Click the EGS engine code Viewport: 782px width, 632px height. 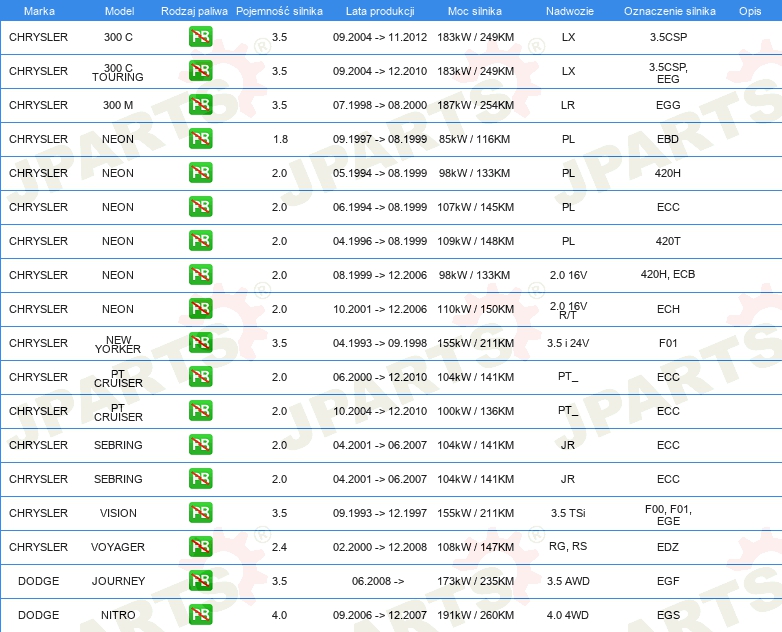click(x=668, y=615)
